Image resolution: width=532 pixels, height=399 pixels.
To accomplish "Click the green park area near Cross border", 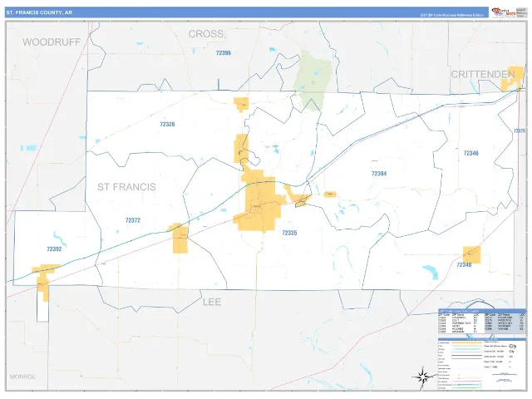I will (313, 80).
